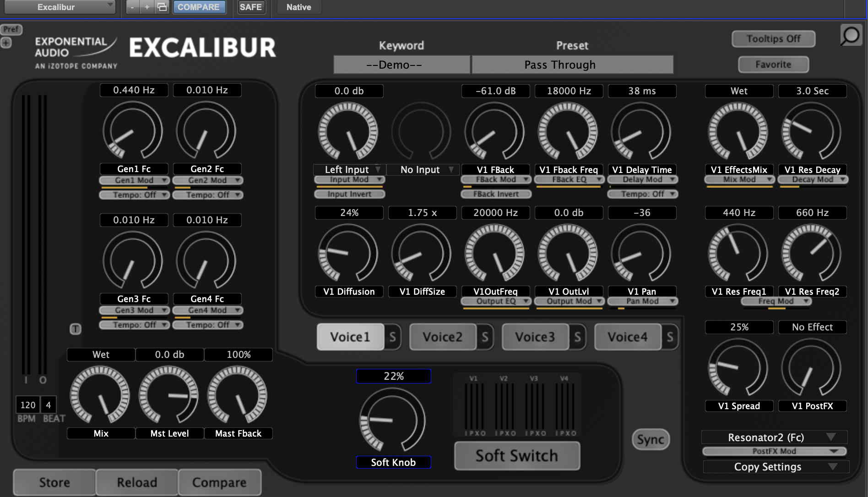Click the 0.440 Hz Gen1 value
The width and height of the screenshot is (868, 497).
134,90
